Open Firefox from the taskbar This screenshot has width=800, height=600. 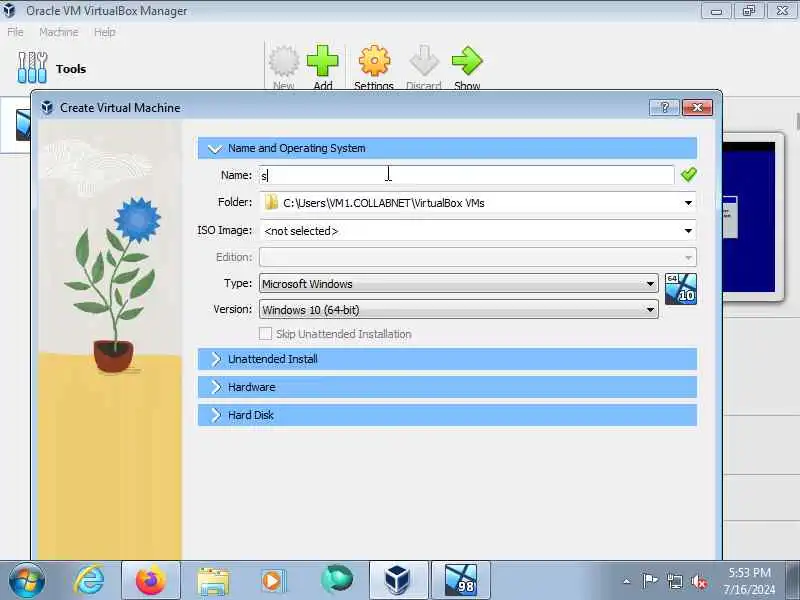pos(151,581)
